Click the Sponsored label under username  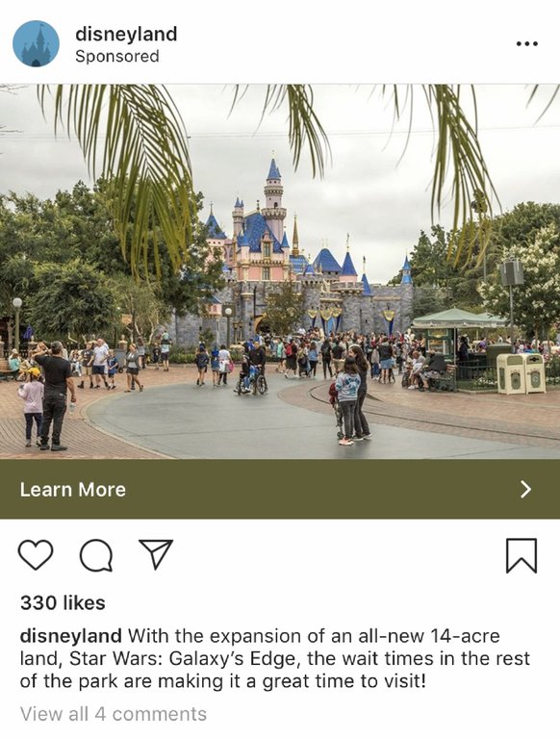pyautogui.click(x=116, y=57)
